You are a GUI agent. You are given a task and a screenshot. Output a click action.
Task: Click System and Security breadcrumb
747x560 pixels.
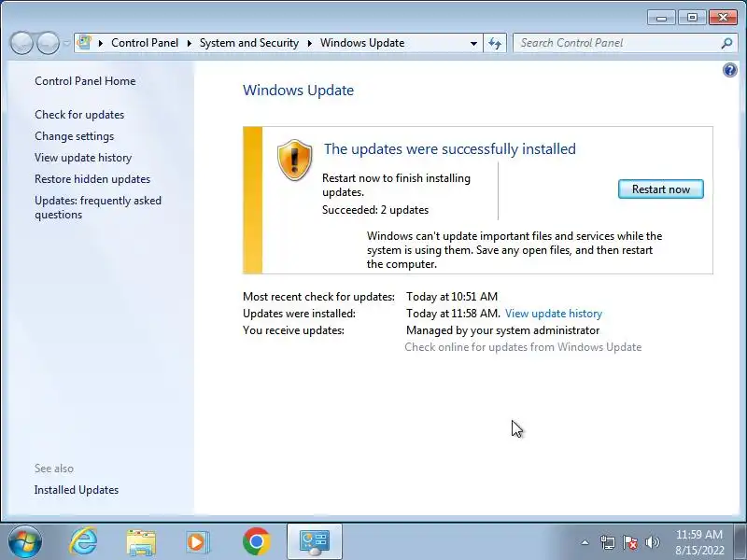point(248,43)
